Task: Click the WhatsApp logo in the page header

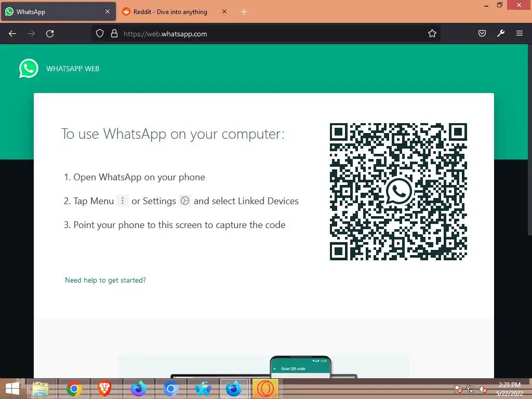Action: pyautogui.click(x=29, y=68)
